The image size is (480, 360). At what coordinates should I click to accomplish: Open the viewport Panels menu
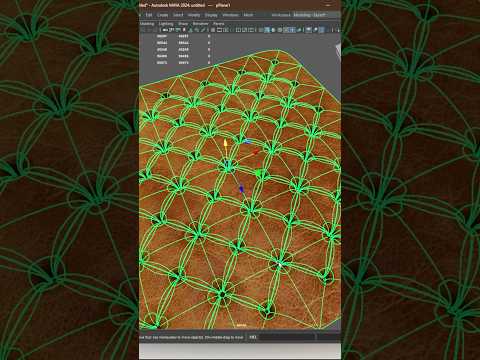[219, 24]
